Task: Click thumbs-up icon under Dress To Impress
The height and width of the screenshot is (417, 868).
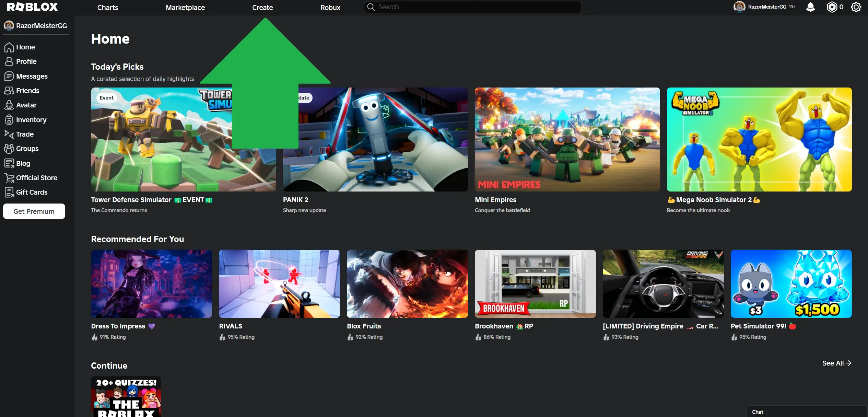Action: click(95, 337)
